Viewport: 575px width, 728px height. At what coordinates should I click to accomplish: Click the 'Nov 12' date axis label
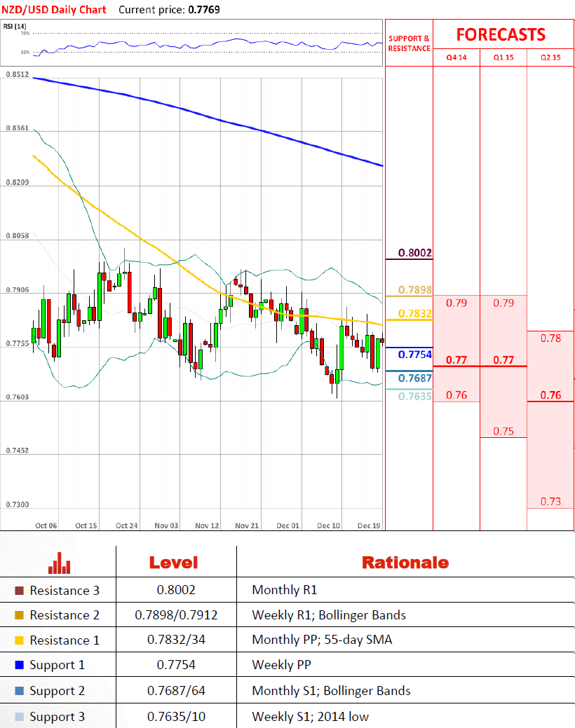tap(207, 526)
